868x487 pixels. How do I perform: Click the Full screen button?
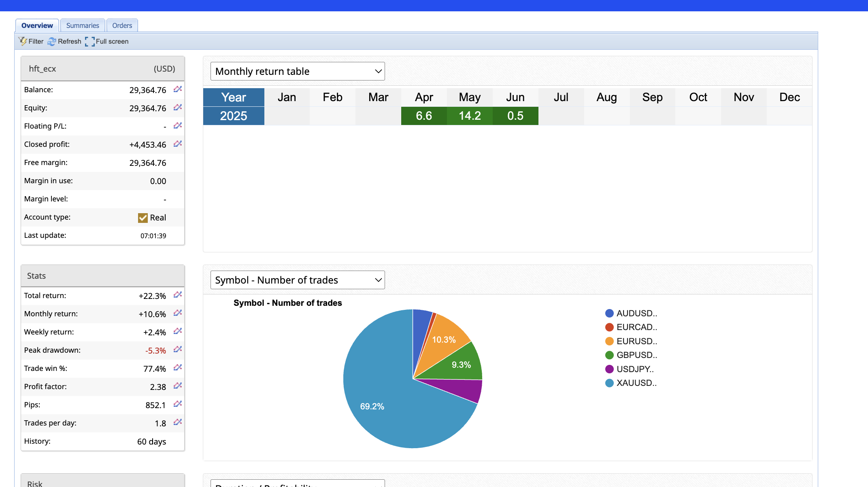pos(107,41)
